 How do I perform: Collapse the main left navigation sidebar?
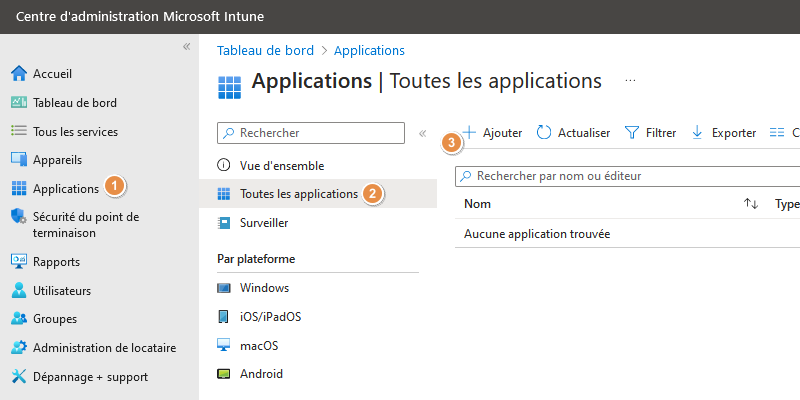click(187, 47)
